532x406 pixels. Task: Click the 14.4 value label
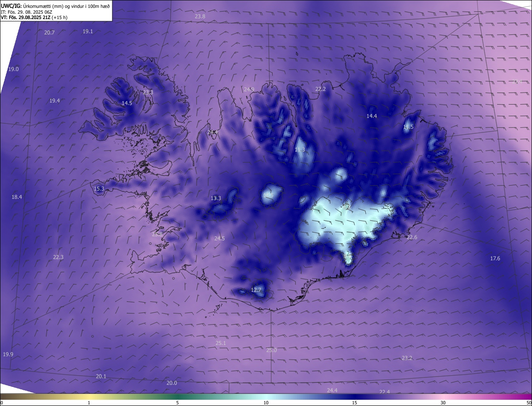tap(372, 116)
